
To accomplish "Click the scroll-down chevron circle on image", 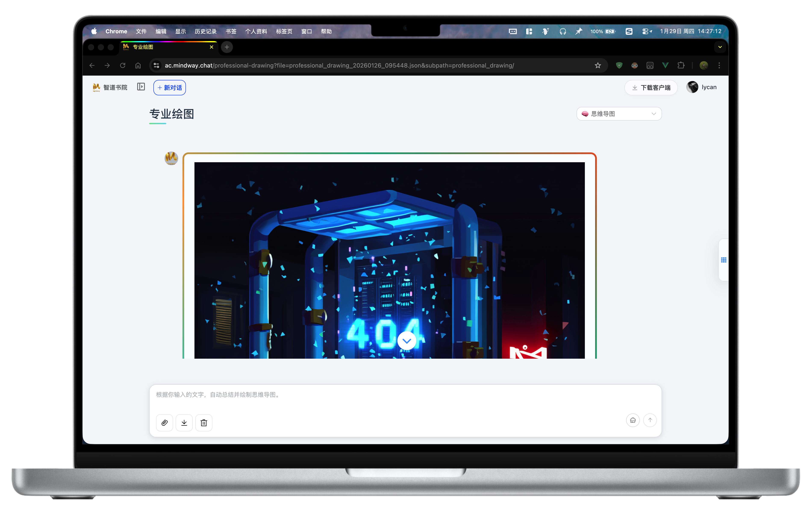I will 407,341.
